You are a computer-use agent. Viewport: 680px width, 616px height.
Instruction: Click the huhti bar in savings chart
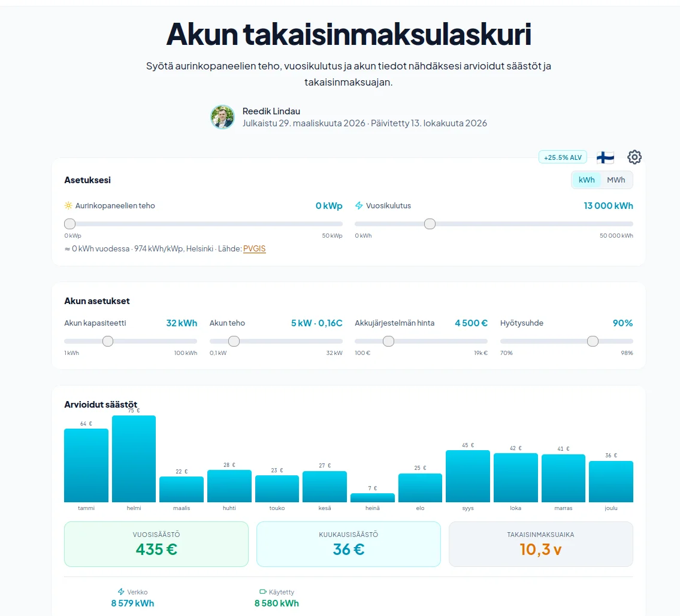pyautogui.click(x=229, y=486)
